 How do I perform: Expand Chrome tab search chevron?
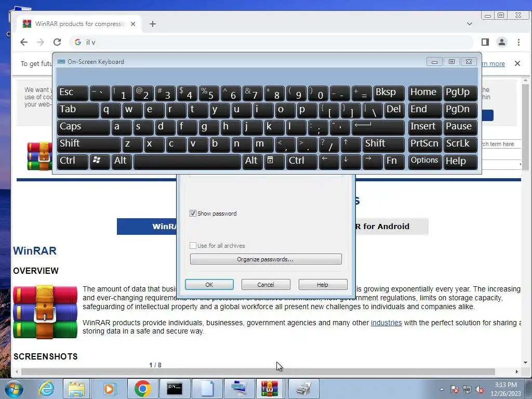[x=470, y=24]
